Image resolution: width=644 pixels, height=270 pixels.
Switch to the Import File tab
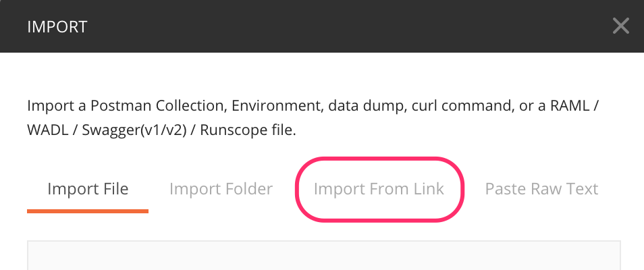pos(88,188)
